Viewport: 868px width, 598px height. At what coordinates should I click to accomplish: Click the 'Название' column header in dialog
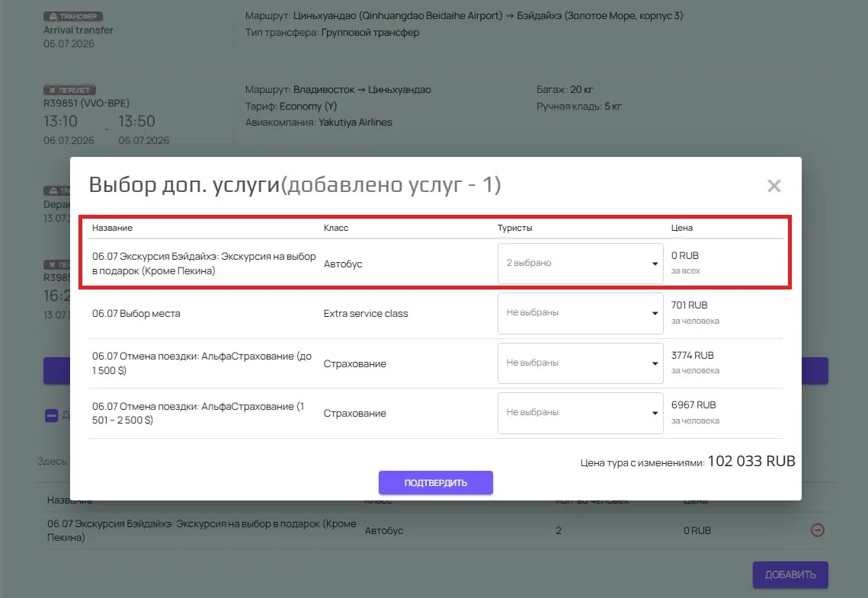(x=112, y=228)
